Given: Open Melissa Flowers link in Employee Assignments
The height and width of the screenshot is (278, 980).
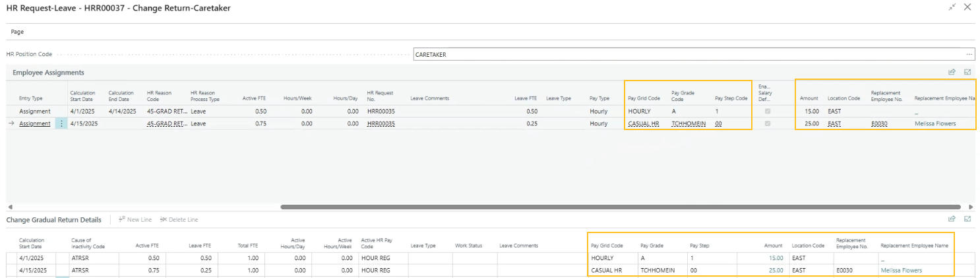Looking at the screenshot, I should (x=934, y=123).
